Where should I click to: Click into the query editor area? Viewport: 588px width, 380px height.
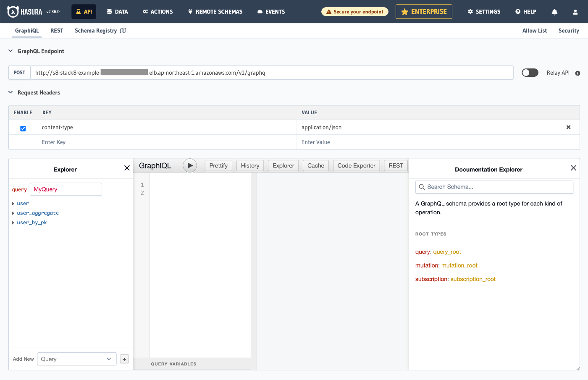pyautogui.click(x=200, y=265)
